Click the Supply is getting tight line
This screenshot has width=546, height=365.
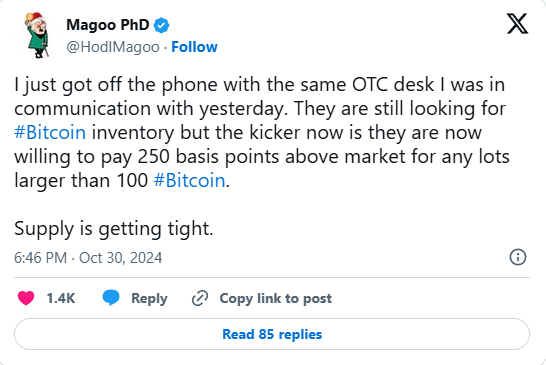tap(114, 229)
